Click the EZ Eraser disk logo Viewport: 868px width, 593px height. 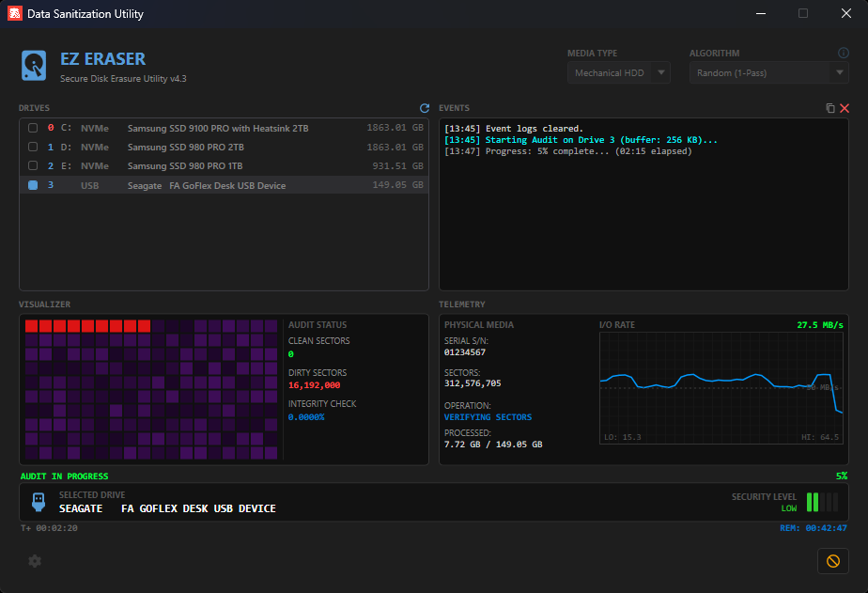tap(34, 66)
